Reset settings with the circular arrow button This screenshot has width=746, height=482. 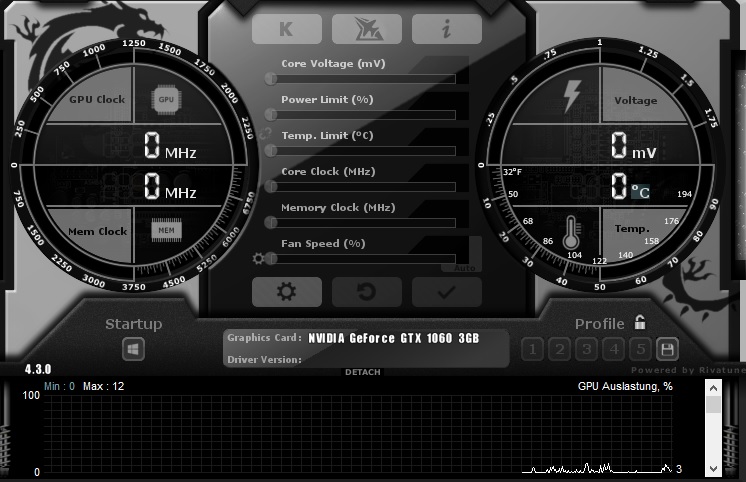point(367,292)
